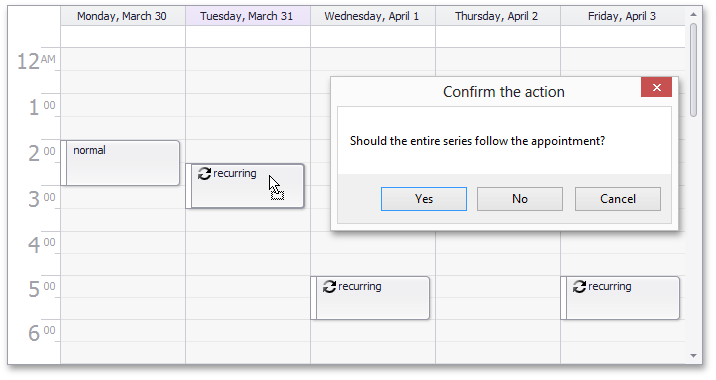Click the Tuesday, March 31 column header

click(248, 16)
